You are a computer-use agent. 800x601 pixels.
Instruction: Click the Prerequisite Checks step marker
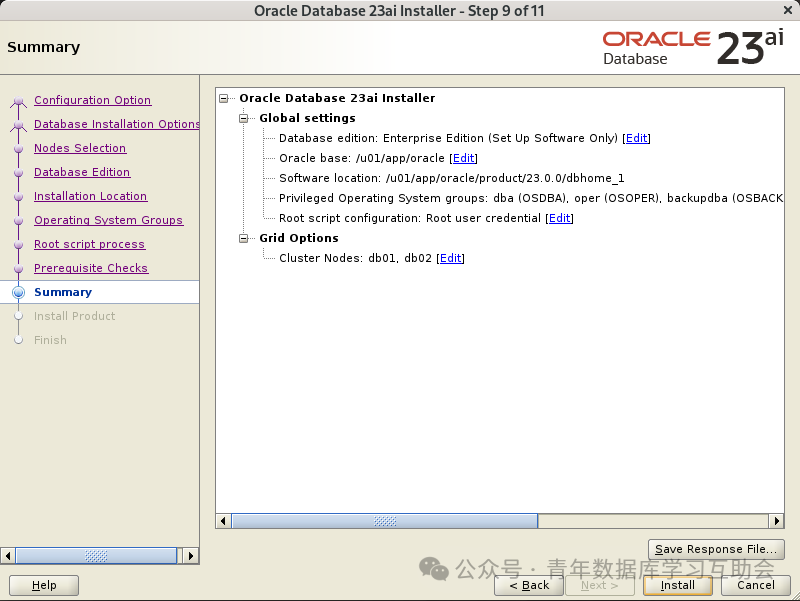click(x=18, y=268)
